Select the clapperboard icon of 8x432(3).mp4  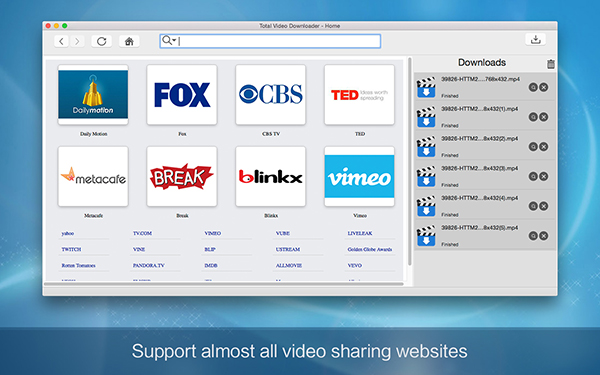426,176
